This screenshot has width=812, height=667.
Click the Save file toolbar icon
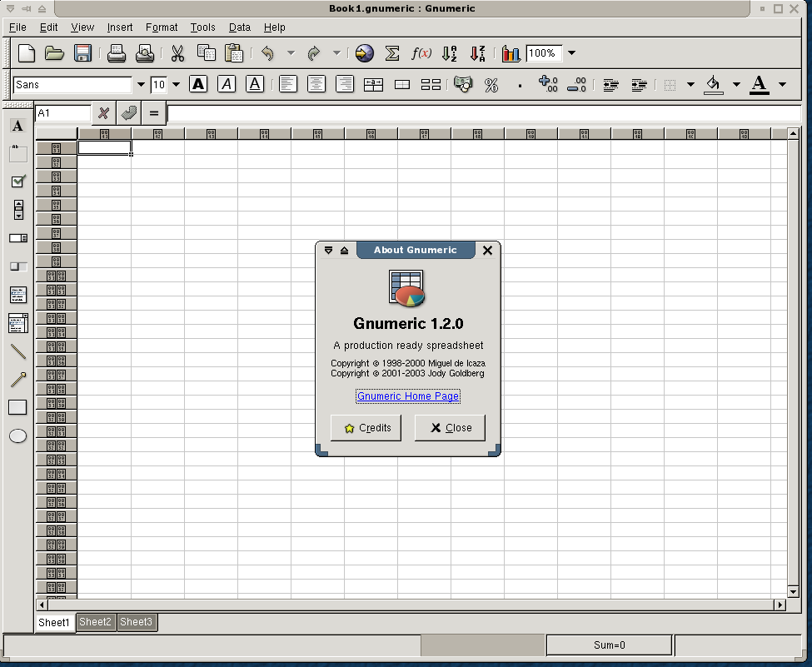[82, 54]
